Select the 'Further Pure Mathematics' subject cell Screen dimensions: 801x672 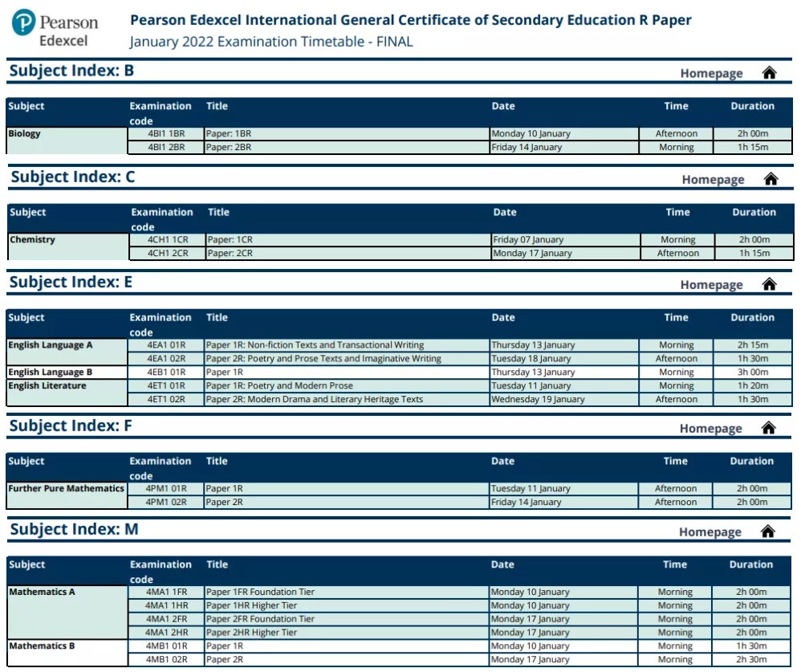(x=67, y=495)
